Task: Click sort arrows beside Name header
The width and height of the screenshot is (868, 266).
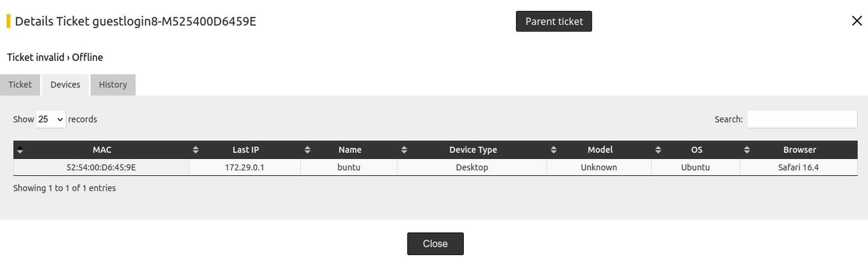Action: click(x=308, y=150)
